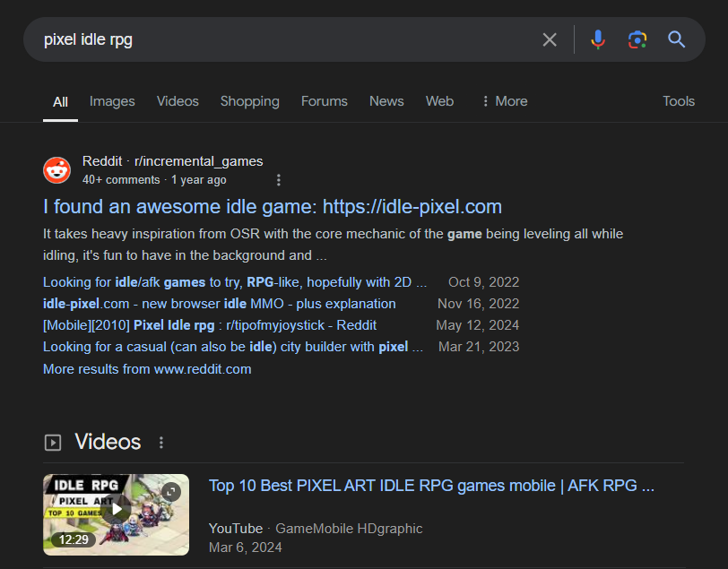Open the News results tab
Viewport: 728px width, 569px height.
386,101
